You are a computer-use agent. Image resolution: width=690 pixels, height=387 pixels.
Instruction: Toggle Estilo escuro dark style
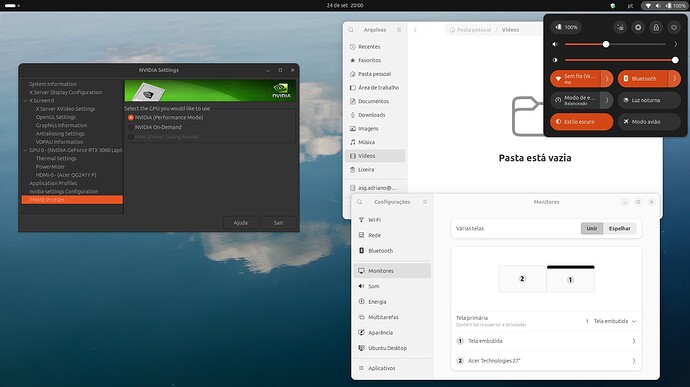[x=581, y=122]
